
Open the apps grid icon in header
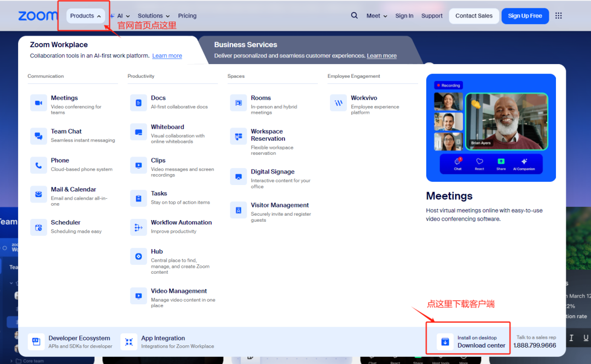tap(558, 16)
